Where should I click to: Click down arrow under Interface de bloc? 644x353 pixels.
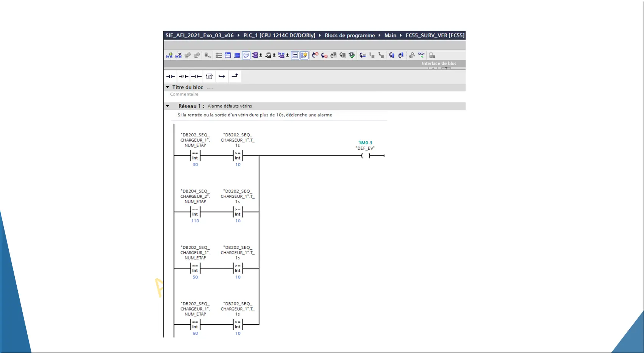pos(446,68)
